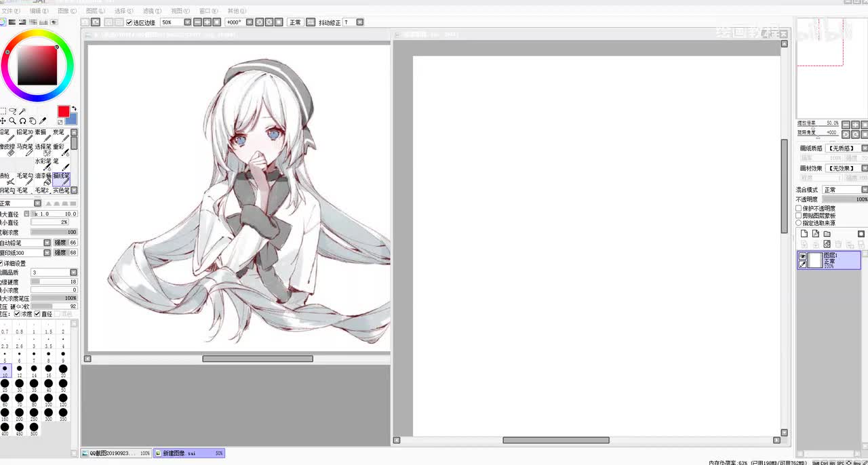
Task: Open the 图层 (Layer) menu
Action: (x=96, y=12)
